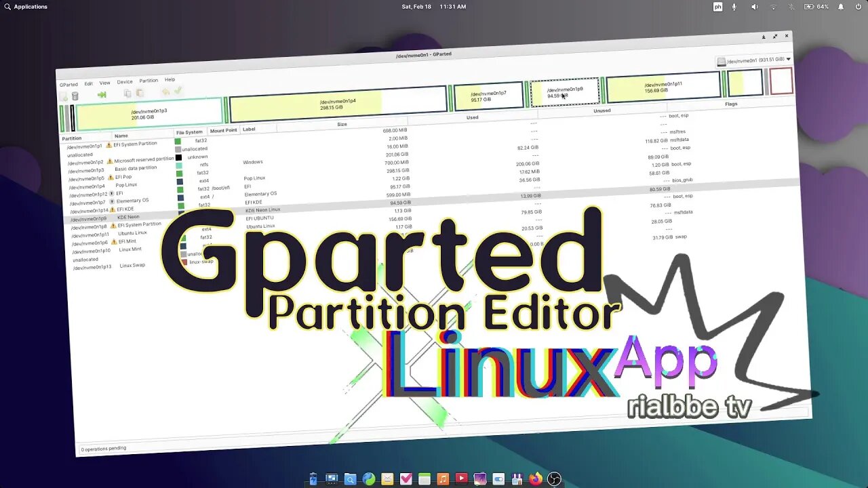Viewport: 868px width, 488px height.
Task: Open Music app from the dock
Action: click(x=443, y=479)
